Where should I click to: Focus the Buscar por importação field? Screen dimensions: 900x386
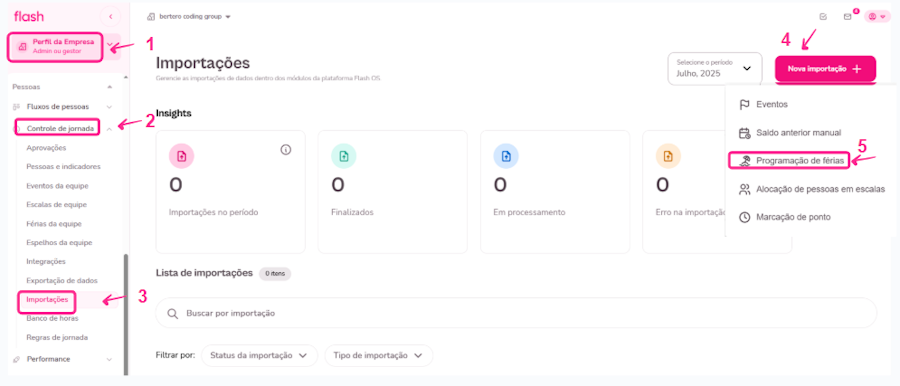click(x=516, y=314)
